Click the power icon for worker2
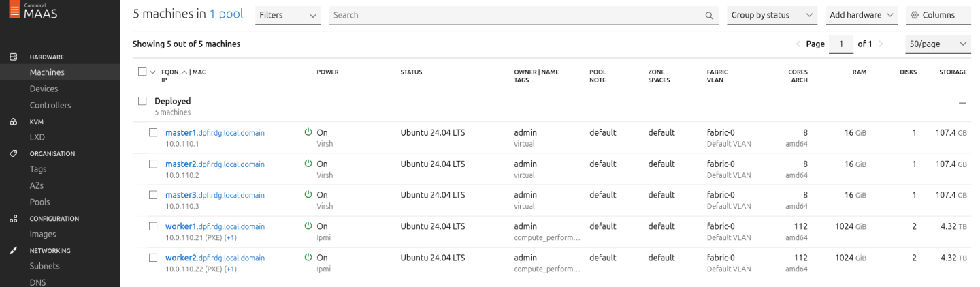The height and width of the screenshot is (287, 980). point(308,258)
